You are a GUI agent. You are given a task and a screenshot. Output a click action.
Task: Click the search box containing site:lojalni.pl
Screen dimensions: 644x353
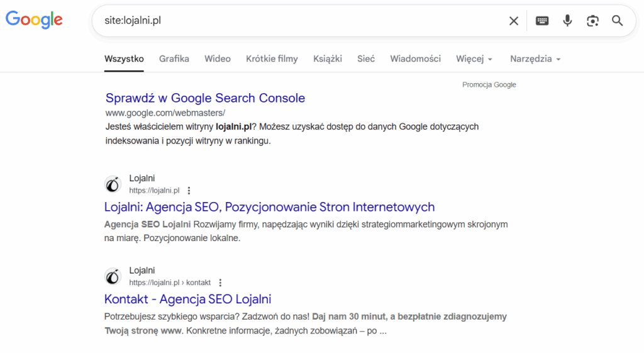click(302, 21)
